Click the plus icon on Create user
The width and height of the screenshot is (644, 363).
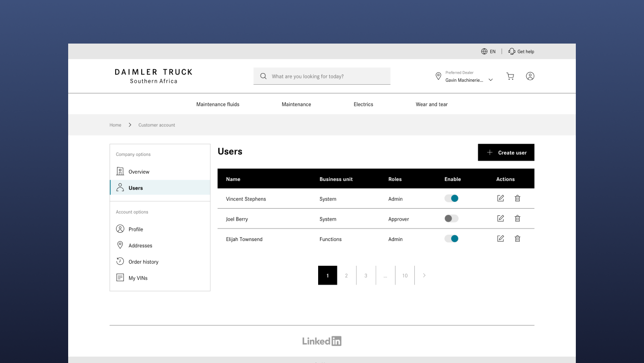pos(490,152)
